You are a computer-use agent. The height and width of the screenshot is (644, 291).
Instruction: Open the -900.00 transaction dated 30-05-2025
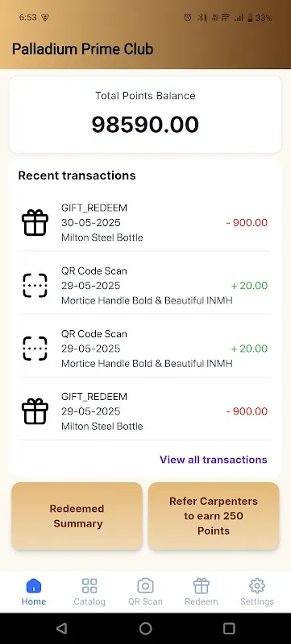145,223
